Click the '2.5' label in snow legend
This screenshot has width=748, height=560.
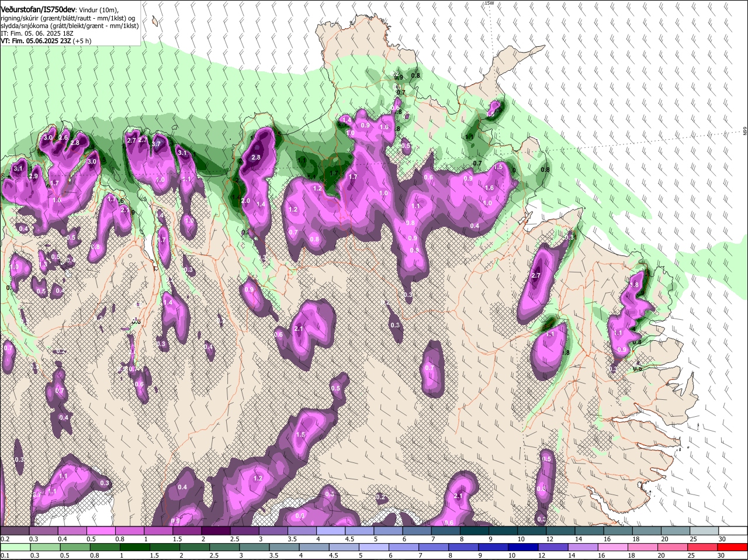point(234,539)
